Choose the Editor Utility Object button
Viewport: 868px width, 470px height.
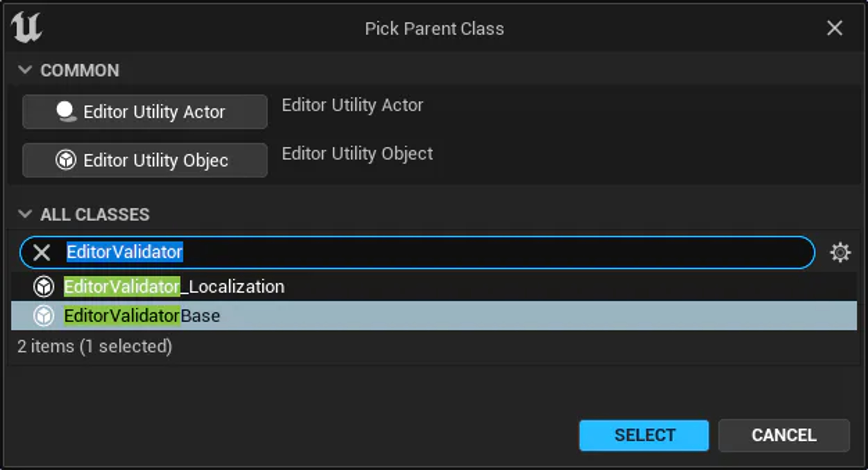(x=145, y=160)
